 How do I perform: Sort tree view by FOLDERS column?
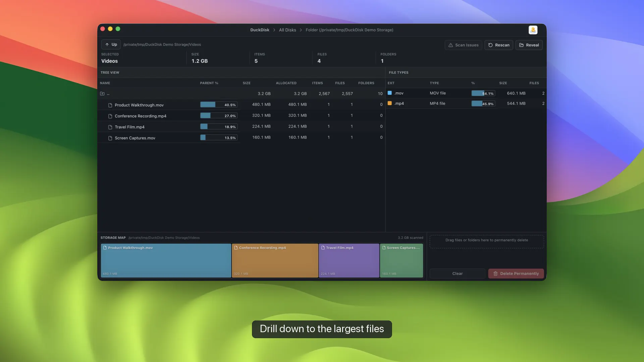tap(366, 83)
